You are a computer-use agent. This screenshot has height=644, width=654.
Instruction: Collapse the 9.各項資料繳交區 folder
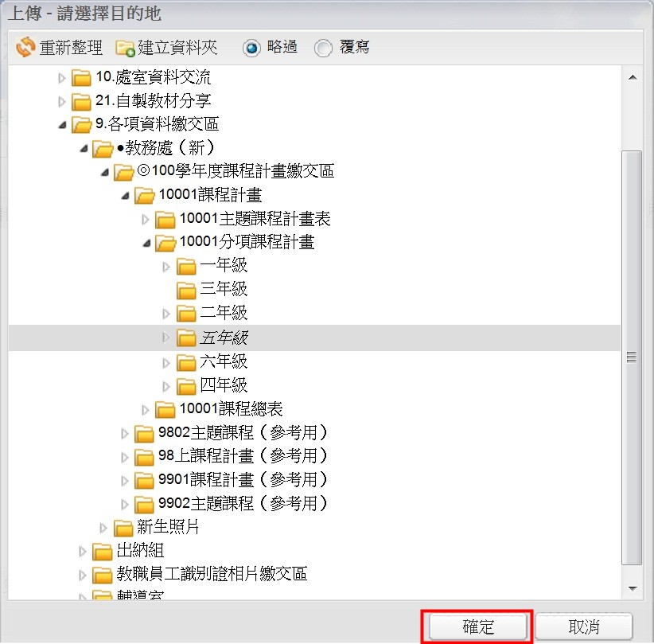tap(62, 125)
